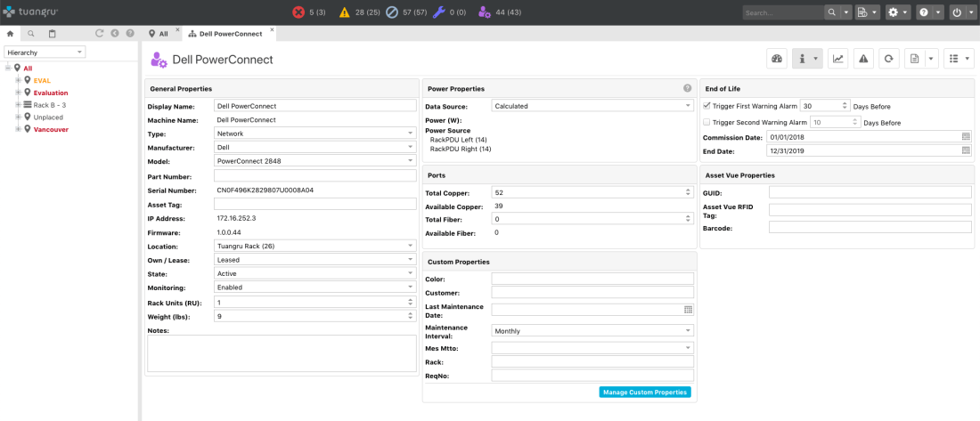Screen dimensions: 980x421
Task: Expand the Rack B - 3 tree node
Action: [x=19, y=105]
